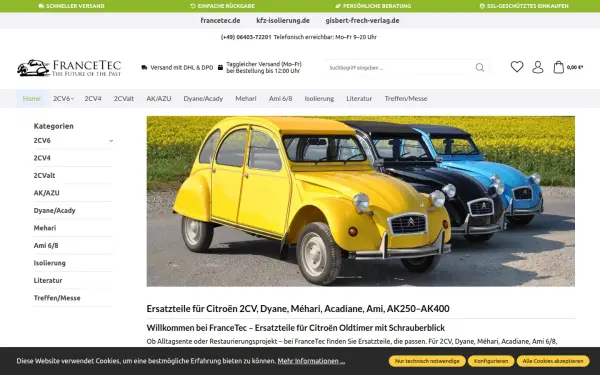Click the calendar icon beside same-day shipping
Screen dimensions: 600x375
pyautogui.click(x=220, y=67)
